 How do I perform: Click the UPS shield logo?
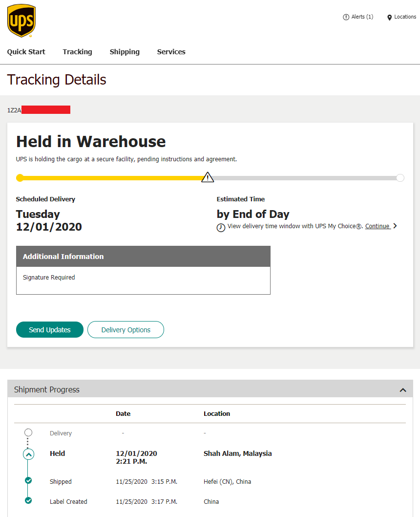point(21,21)
